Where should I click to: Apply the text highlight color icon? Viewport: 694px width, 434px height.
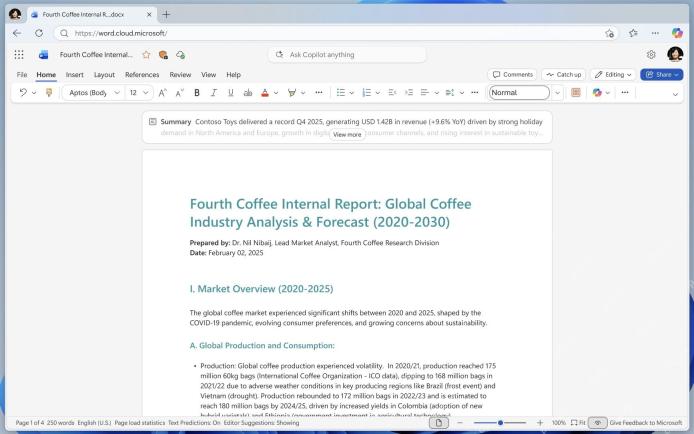click(x=292, y=92)
